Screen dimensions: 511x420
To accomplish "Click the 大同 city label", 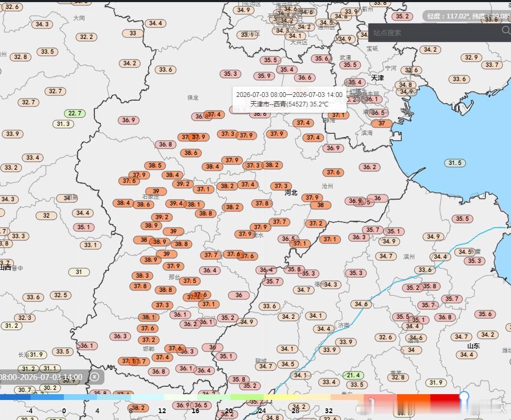I will [79, 18].
